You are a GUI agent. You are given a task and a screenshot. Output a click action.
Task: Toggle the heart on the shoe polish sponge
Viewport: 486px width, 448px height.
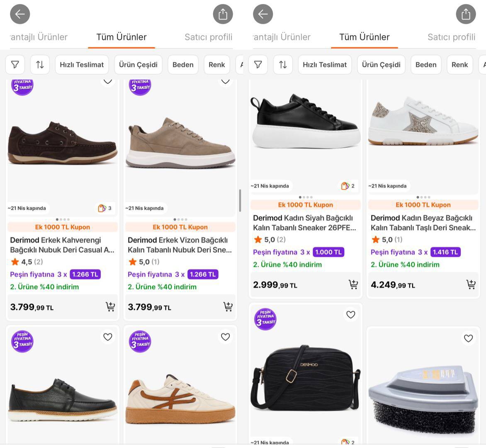469,338
